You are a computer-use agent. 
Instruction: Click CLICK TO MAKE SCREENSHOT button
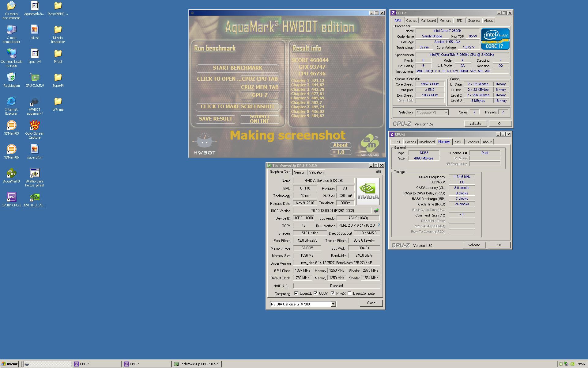[237, 107]
